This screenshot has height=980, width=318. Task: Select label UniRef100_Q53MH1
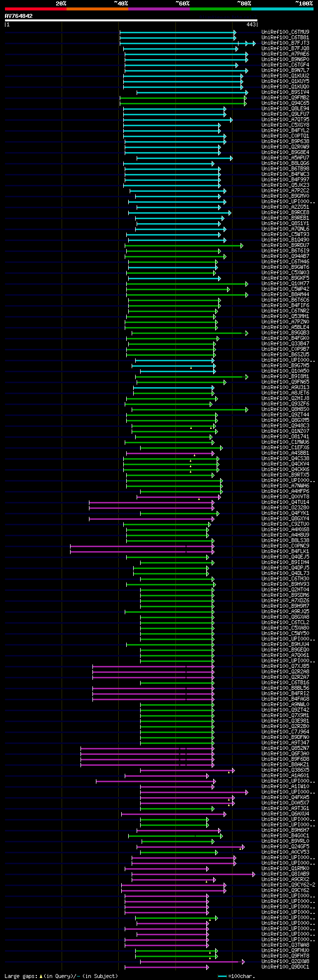point(285,316)
